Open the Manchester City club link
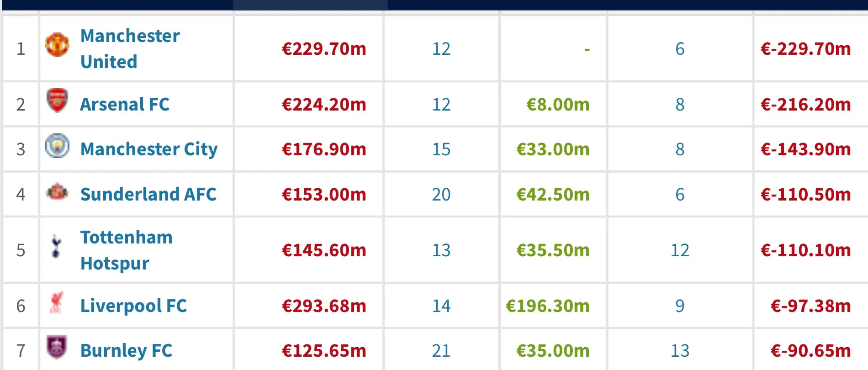 (149, 149)
